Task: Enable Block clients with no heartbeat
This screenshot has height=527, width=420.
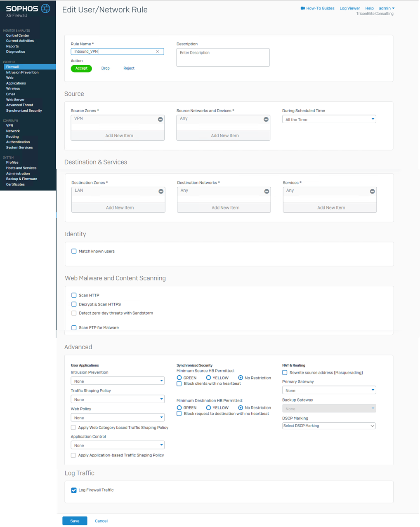Action: 179,383
